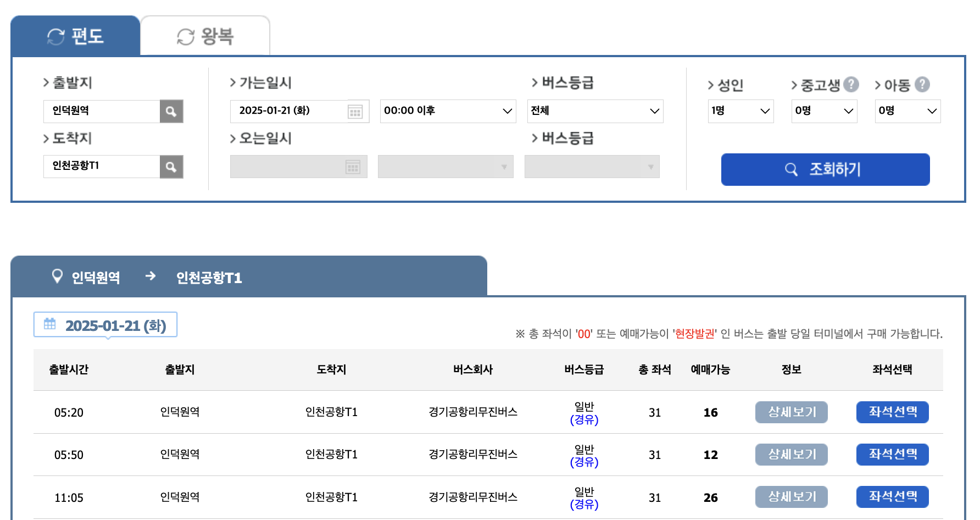Open the 중고생 count dropdown
The image size is (980, 520).
tap(823, 110)
